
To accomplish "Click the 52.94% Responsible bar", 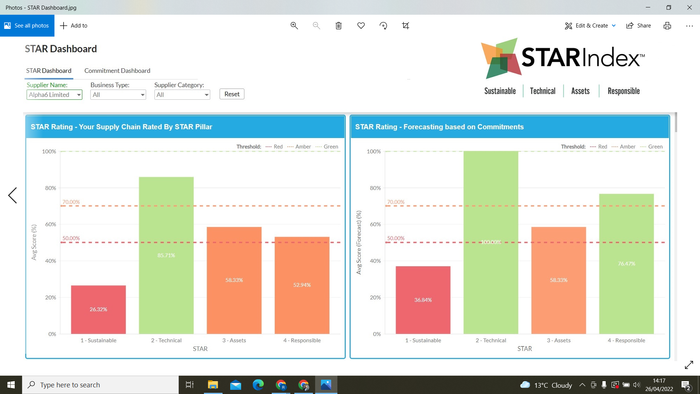I will tap(302, 285).
